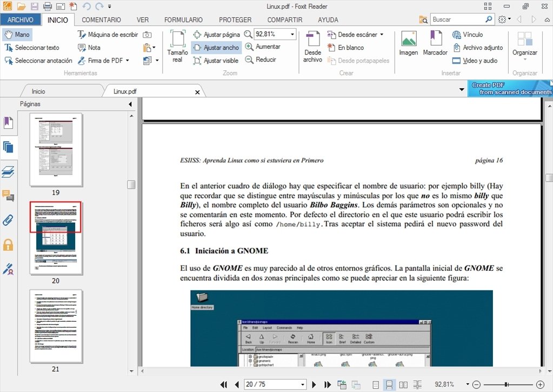
Task: Create PDF Desde archivo
Action: 312,46
